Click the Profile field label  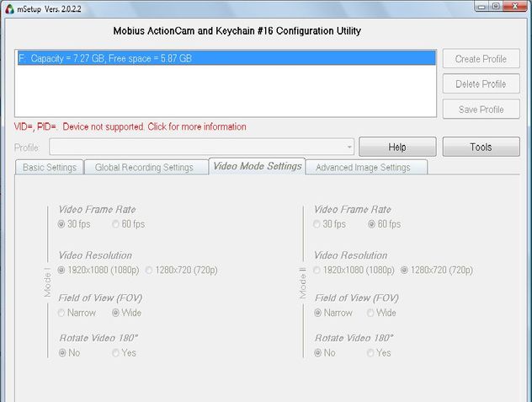coord(26,147)
